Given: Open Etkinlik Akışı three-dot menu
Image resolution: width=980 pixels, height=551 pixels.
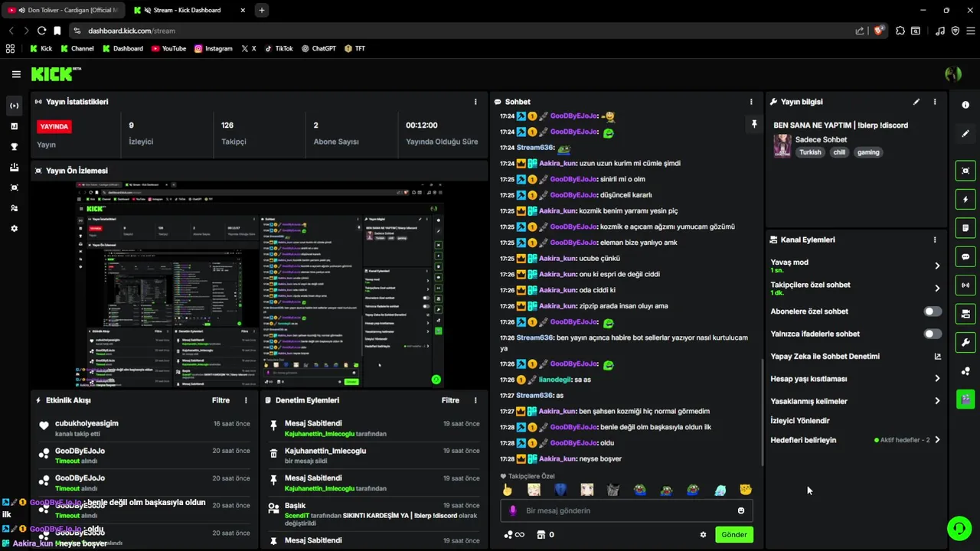Looking at the screenshot, I should pyautogui.click(x=246, y=400).
